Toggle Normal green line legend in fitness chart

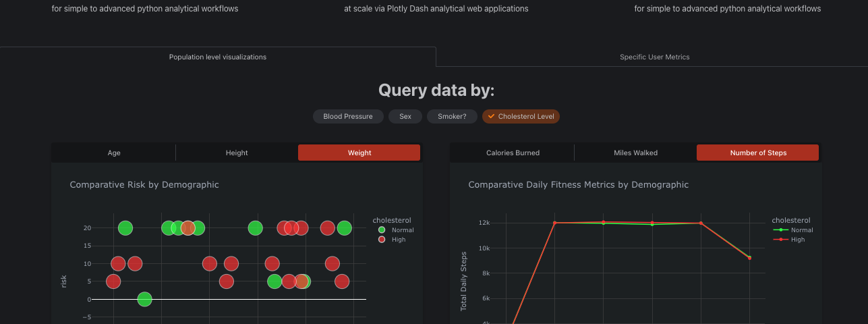780,230
